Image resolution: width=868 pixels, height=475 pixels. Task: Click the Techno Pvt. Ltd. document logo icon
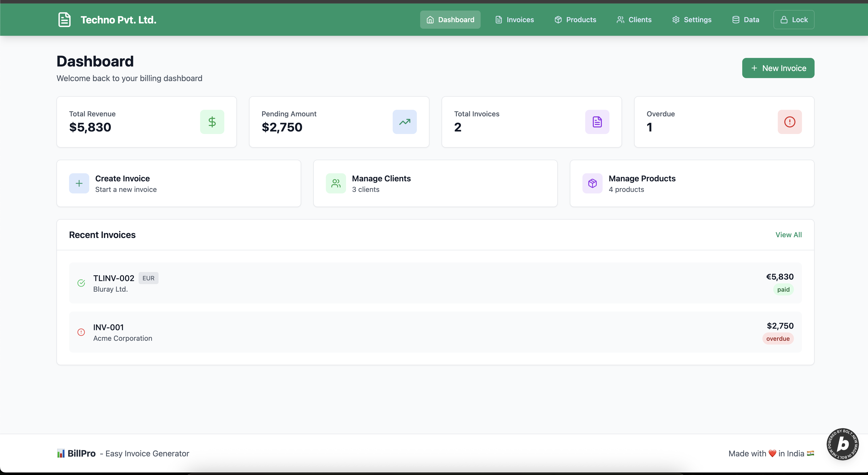[x=64, y=20]
